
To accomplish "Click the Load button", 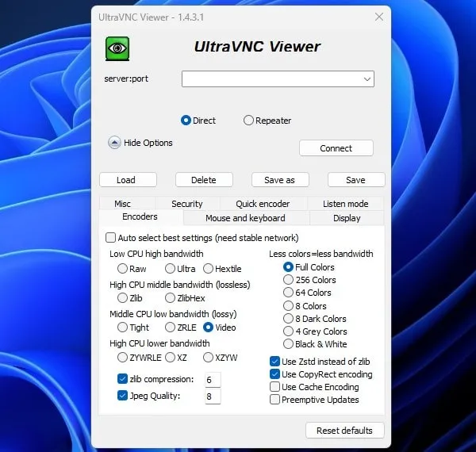I will 128,180.
